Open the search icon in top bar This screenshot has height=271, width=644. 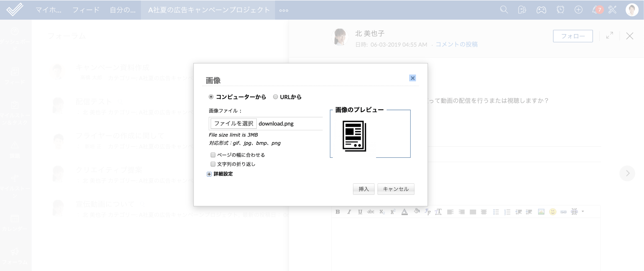[504, 10]
